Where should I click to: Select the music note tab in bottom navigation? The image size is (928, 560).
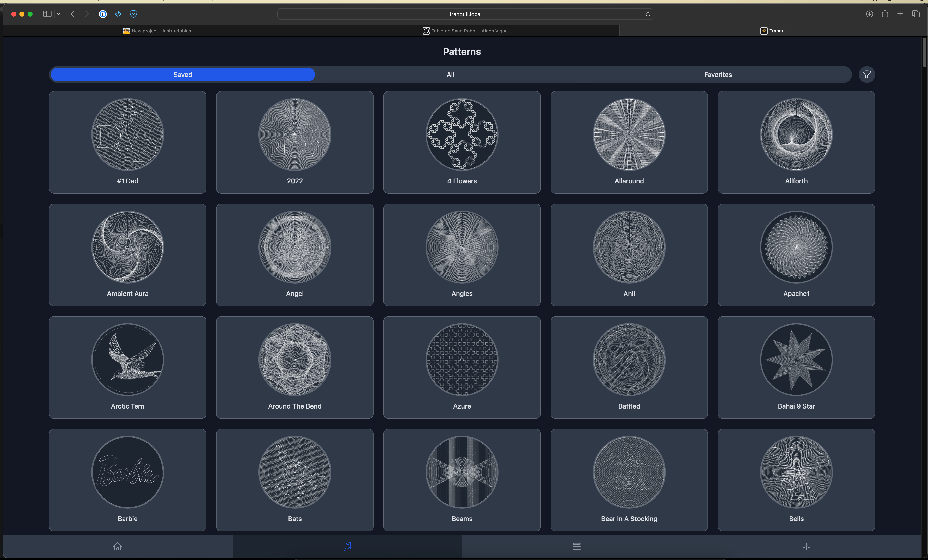(x=347, y=546)
